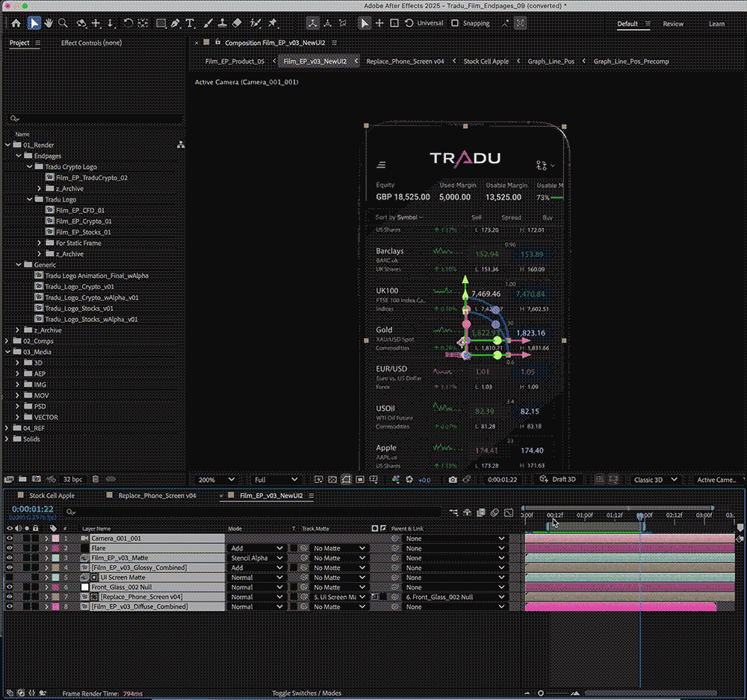
Task: Select the Clone Stamp tool
Action: (x=222, y=23)
